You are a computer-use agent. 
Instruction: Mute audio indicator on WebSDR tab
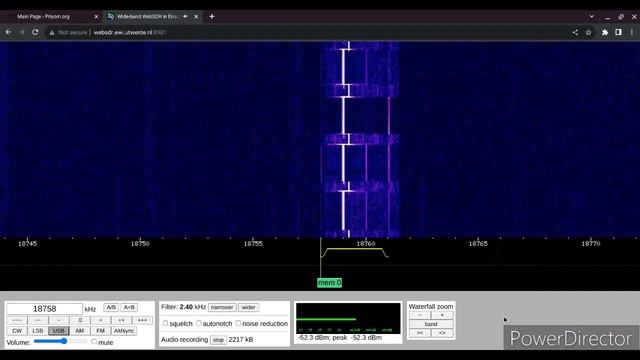(185, 17)
